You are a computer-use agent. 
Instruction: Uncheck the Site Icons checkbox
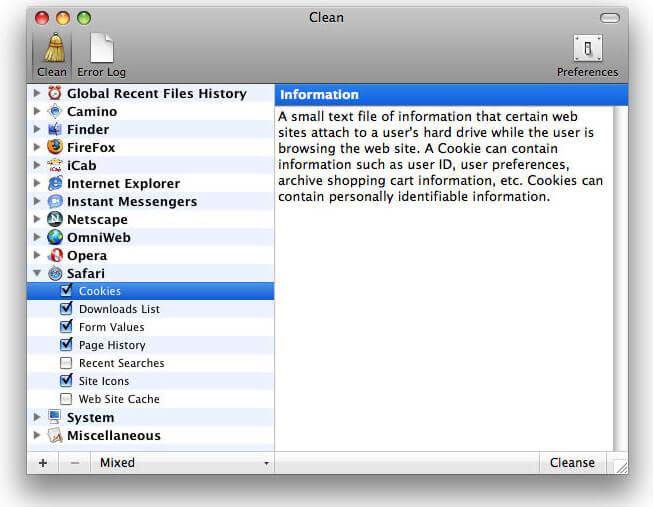point(66,380)
